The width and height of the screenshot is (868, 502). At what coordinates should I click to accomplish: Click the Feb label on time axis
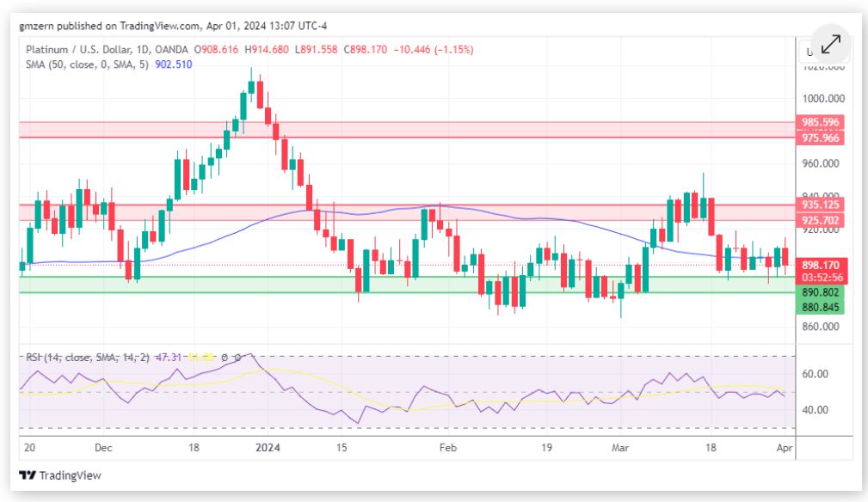coord(447,448)
